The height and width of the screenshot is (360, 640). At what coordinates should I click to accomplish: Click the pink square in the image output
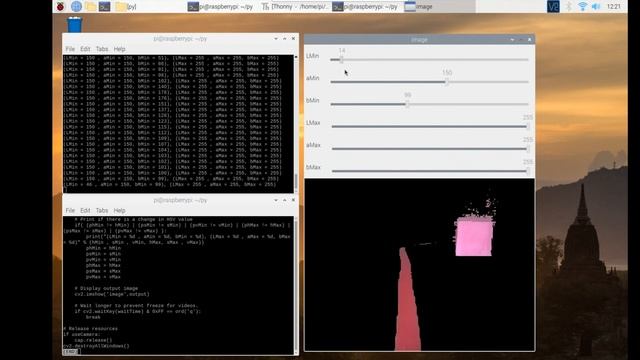point(474,237)
